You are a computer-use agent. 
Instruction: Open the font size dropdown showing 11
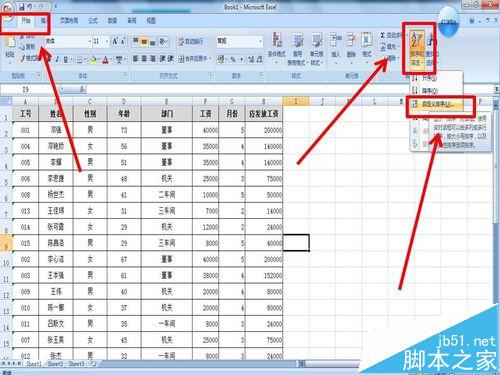[x=107, y=41]
